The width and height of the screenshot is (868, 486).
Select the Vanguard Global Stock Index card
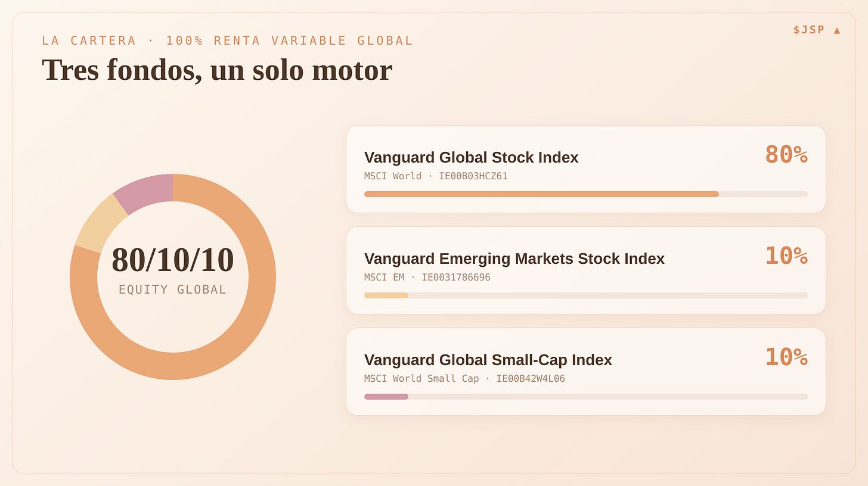(586, 169)
